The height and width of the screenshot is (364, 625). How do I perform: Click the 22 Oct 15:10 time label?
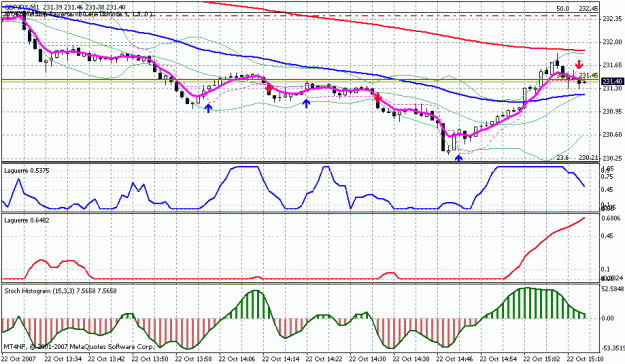585,358
